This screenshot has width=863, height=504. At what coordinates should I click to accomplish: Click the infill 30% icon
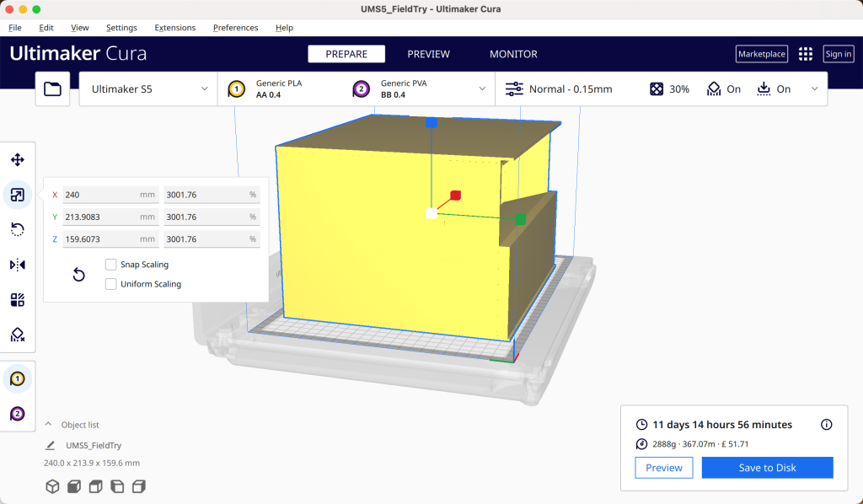[657, 89]
